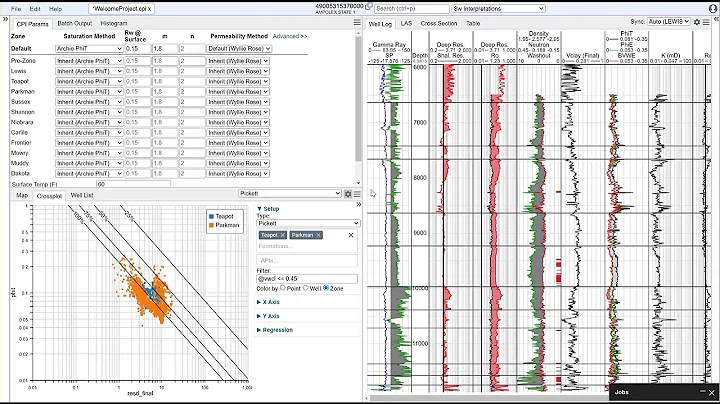This screenshot has width=720, height=404.
Task: Remove the Parkman formation tag
Action: coord(318,235)
